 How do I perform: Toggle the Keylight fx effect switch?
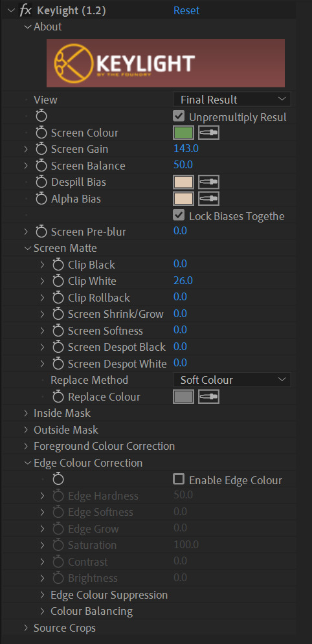click(x=25, y=10)
